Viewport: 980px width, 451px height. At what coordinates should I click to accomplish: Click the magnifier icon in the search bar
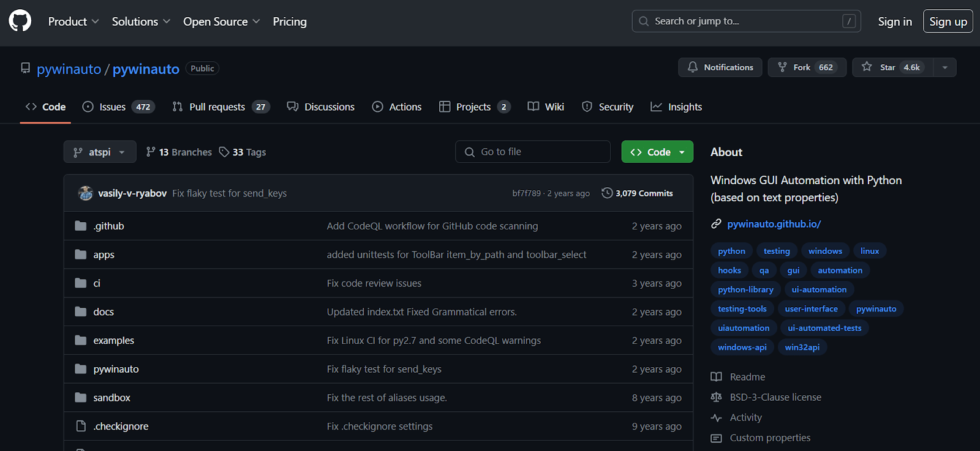coord(644,21)
